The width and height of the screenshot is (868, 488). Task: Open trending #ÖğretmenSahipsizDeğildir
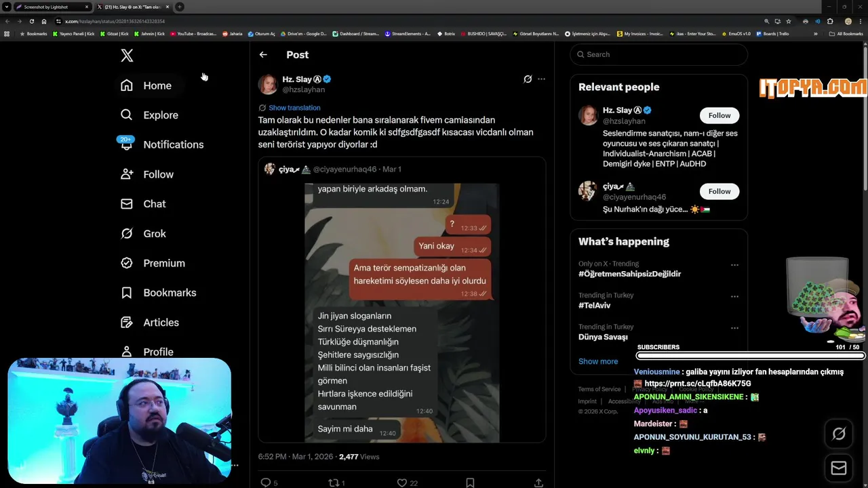(629, 274)
